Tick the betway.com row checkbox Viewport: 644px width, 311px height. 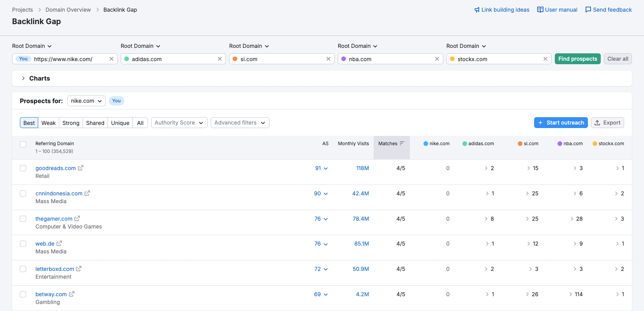point(23,294)
